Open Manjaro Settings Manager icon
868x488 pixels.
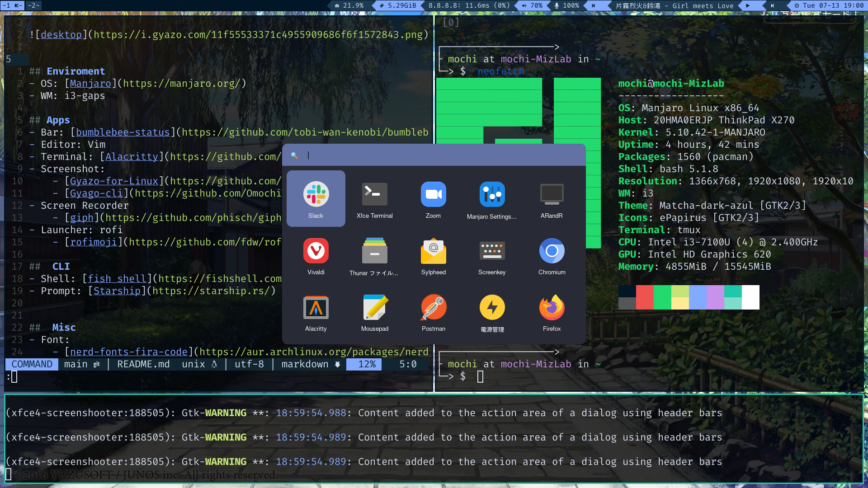coord(492,198)
